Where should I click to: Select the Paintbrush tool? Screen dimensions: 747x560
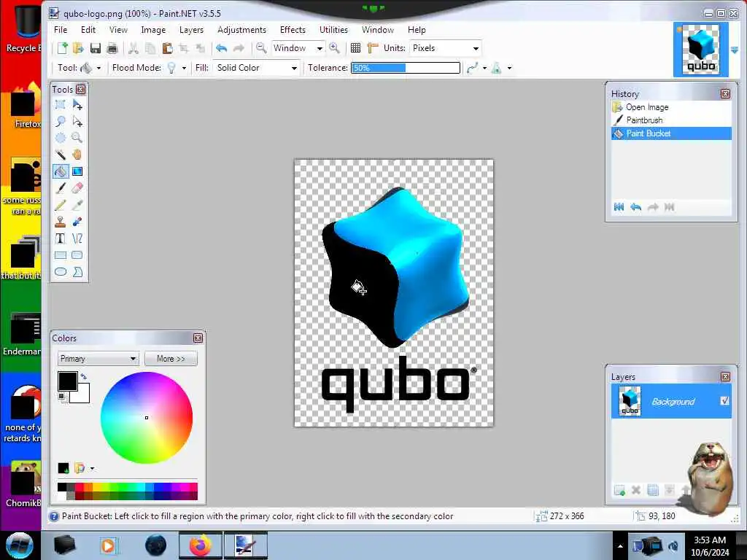pyautogui.click(x=61, y=188)
